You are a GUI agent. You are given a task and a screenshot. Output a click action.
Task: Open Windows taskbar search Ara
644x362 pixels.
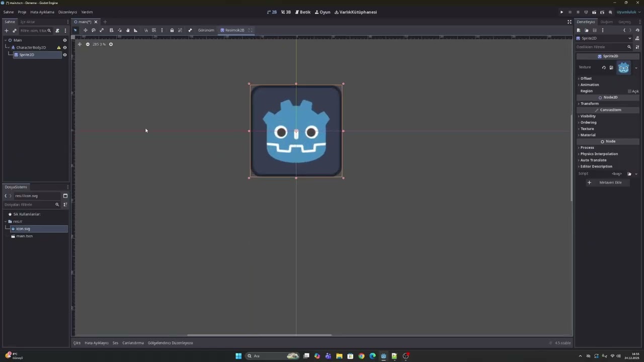point(273,356)
